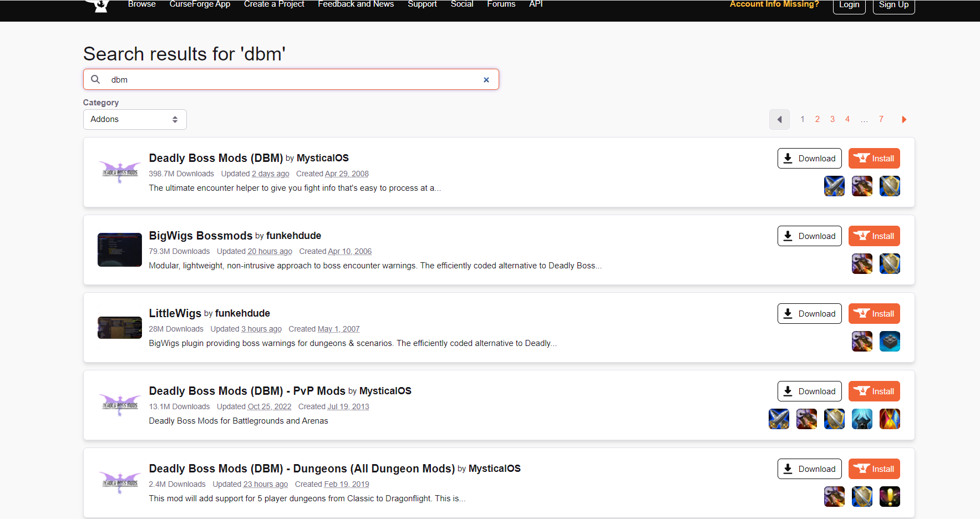Open Support in top navigation
Viewport: 980px width, 519px height.
click(422, 4)
